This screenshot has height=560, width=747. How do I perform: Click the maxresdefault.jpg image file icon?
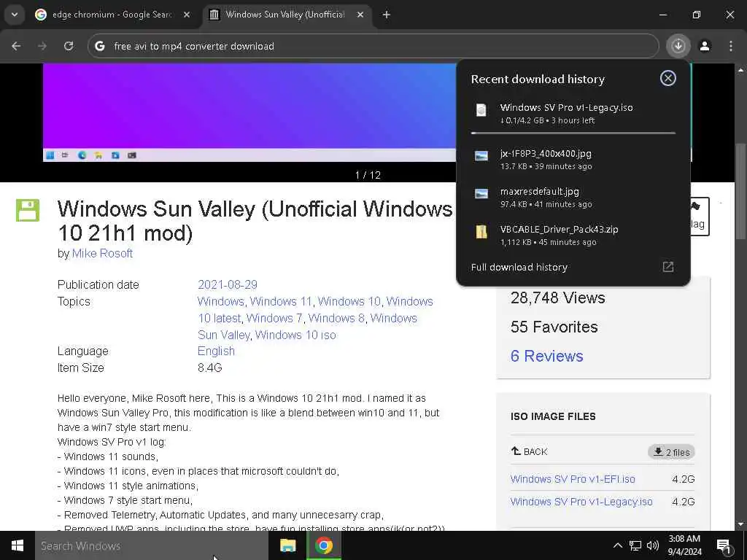point(481,193)
